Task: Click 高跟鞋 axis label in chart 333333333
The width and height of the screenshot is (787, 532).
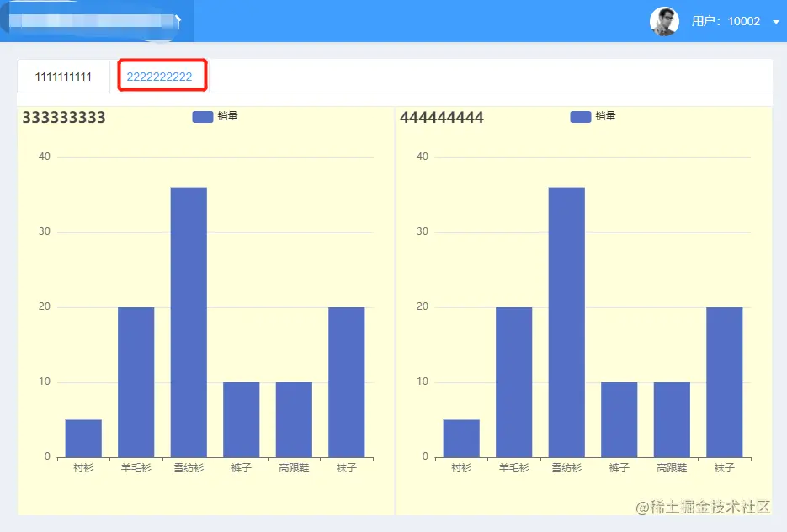Action: [294, 468]
